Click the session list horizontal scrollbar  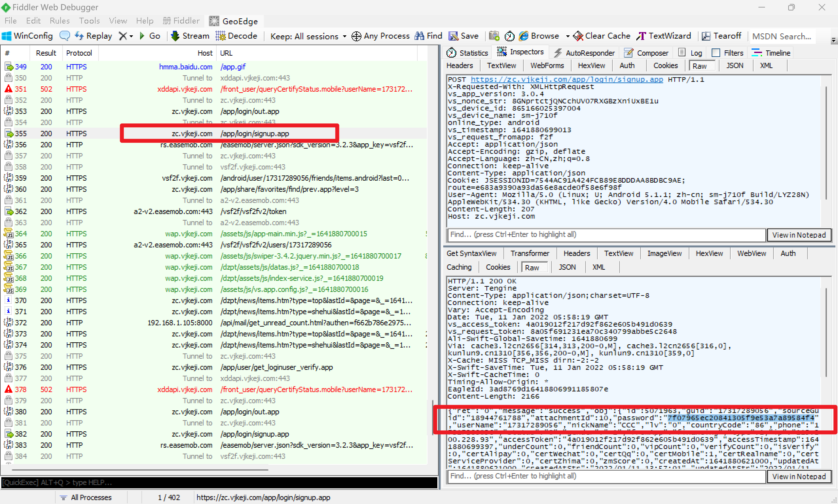140,470
